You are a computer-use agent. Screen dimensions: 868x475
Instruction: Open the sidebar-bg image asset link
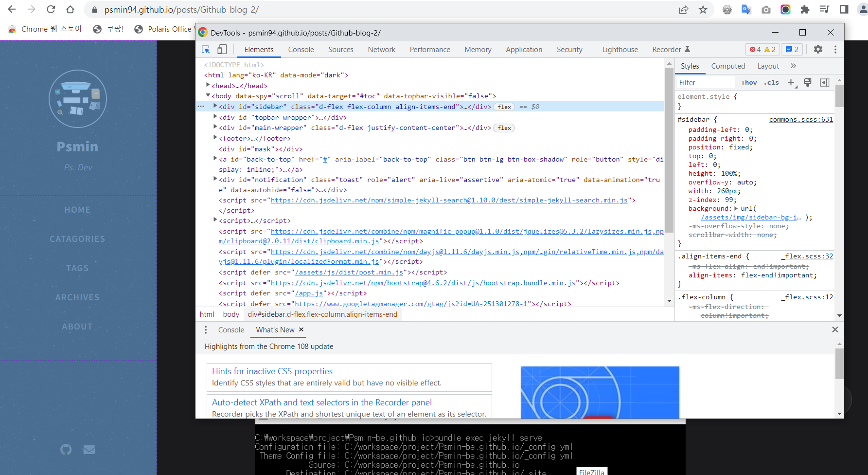[x=751, y=218]
